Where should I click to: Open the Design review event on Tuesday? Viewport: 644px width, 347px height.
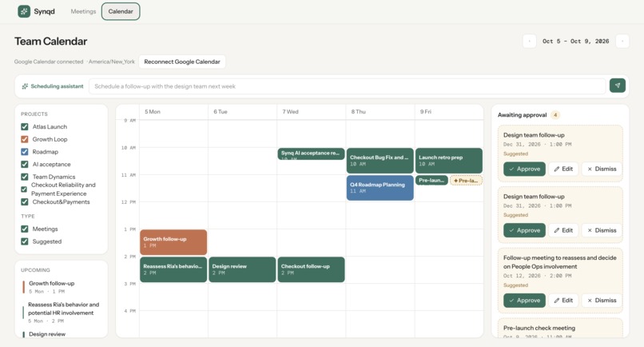(x=242, y=269)
